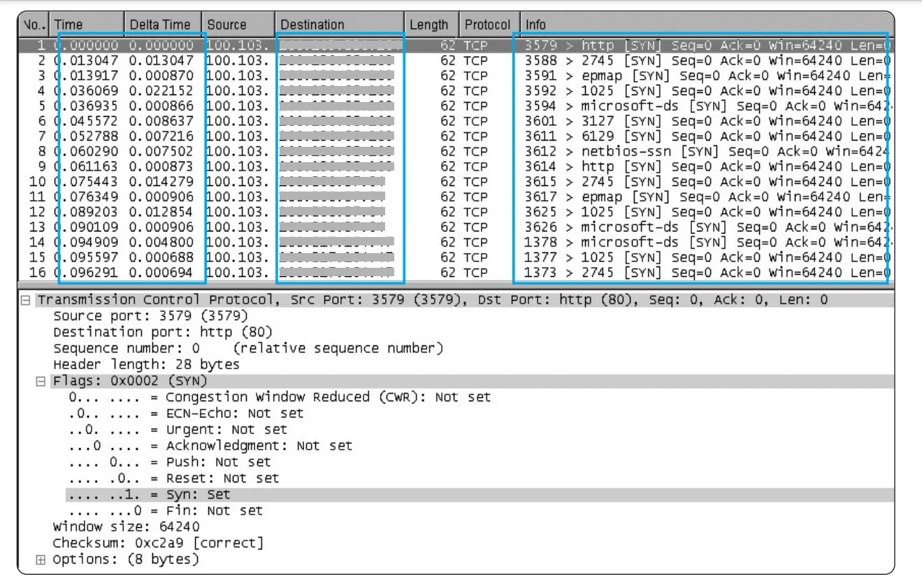Select the 'Reset: Not set' flag line
922x588 pixels.
174,478
